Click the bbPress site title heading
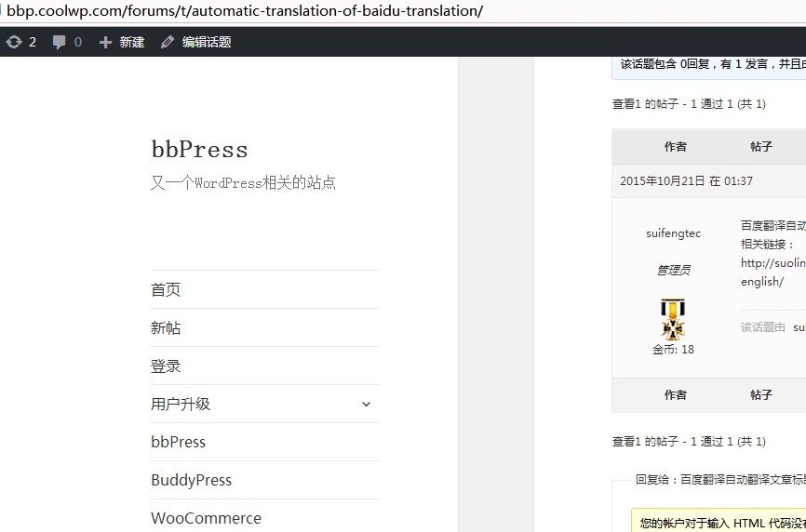 pos(199,150)
